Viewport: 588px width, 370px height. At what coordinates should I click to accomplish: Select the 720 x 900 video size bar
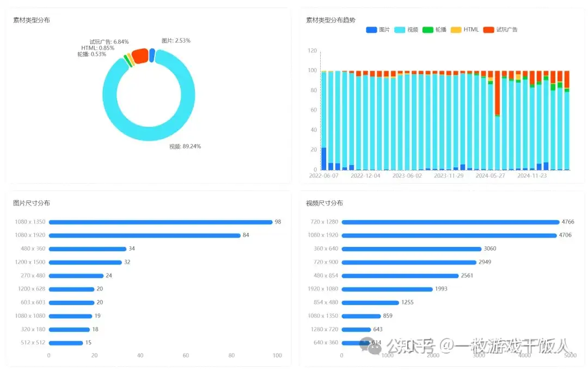click(409, 262)
